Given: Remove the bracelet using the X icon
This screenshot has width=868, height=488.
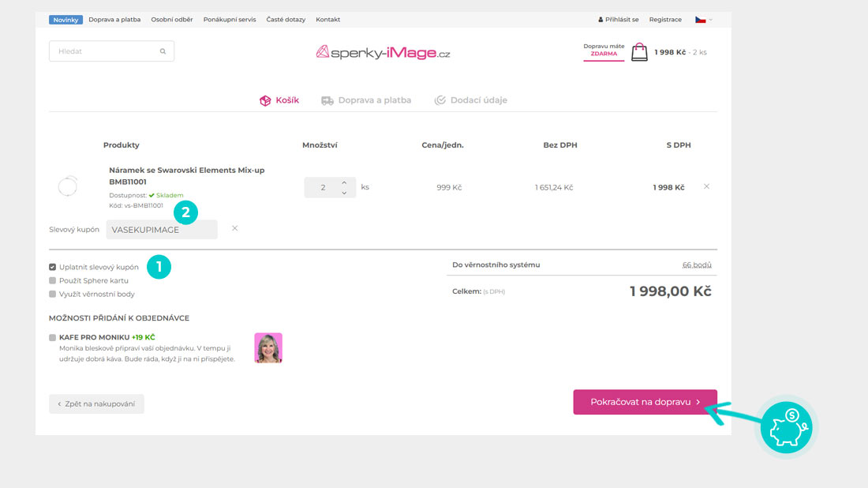Looking at the screenshot, I should 706,186.
